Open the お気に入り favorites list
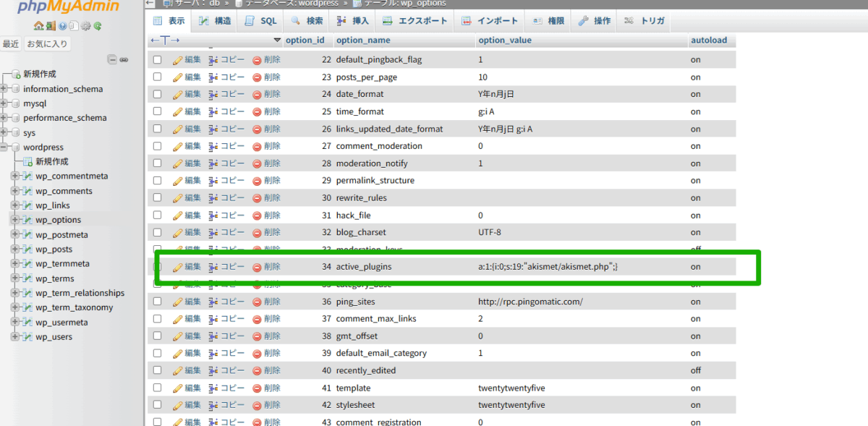 coord(48,44)
